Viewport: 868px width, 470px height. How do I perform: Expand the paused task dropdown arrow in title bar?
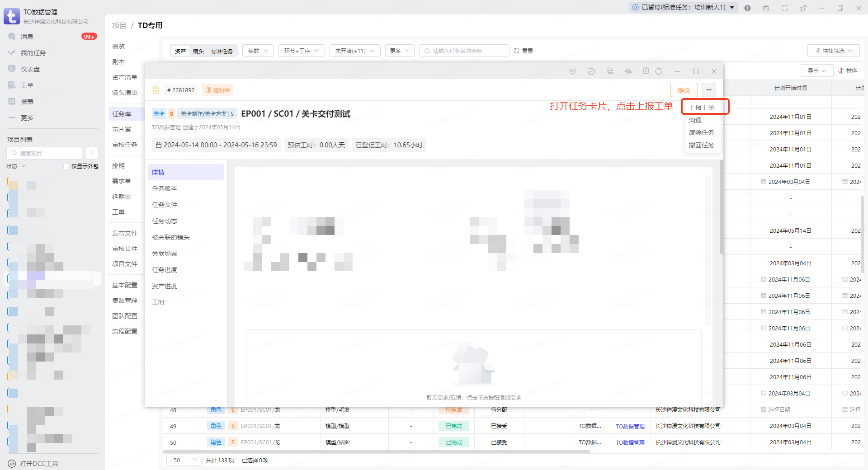[732, 7]
